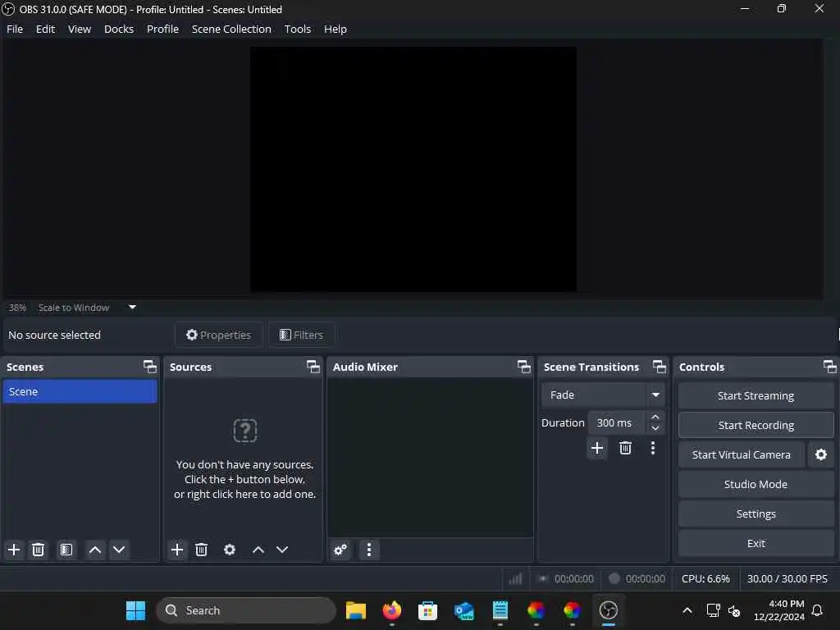This screenshot has height=630, width=840.
Task: Click the Properties button
Action: click(218, 335)
